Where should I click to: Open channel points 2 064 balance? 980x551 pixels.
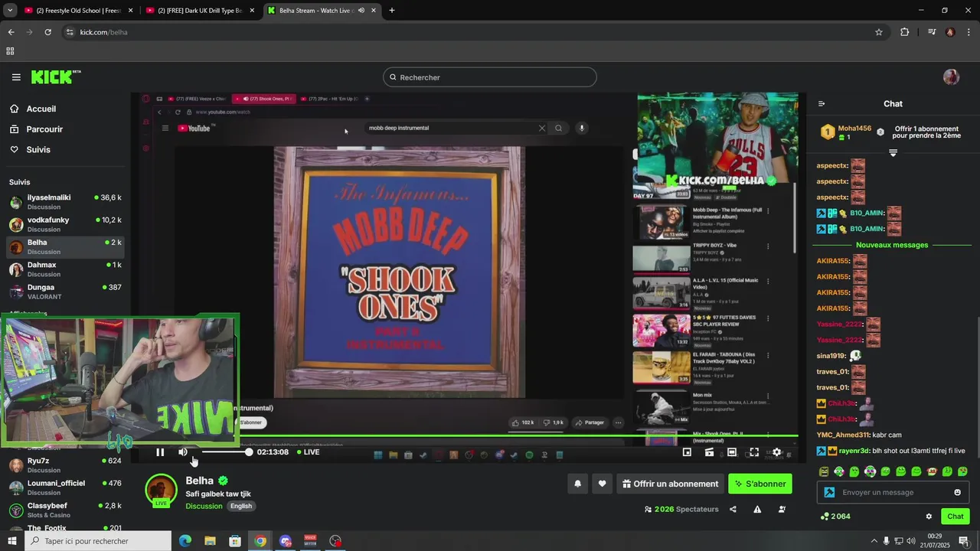pos(835,517)
